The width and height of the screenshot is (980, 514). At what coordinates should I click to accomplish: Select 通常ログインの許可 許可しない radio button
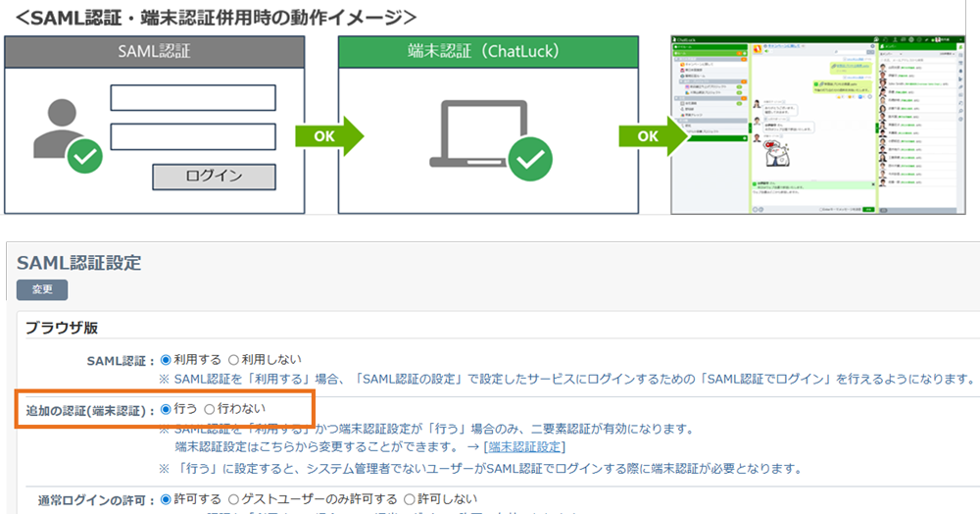(x=409, y=499)
